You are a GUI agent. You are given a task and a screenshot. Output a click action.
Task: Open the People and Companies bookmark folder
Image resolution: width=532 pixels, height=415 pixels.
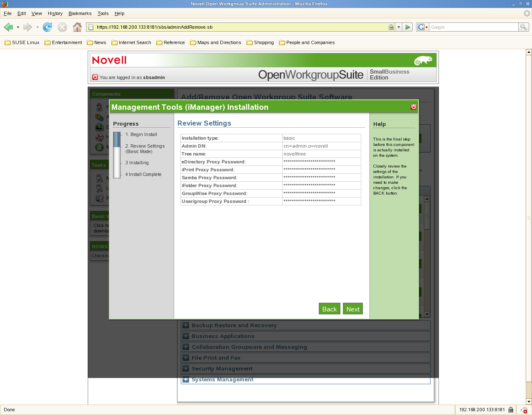click(307, 42)
